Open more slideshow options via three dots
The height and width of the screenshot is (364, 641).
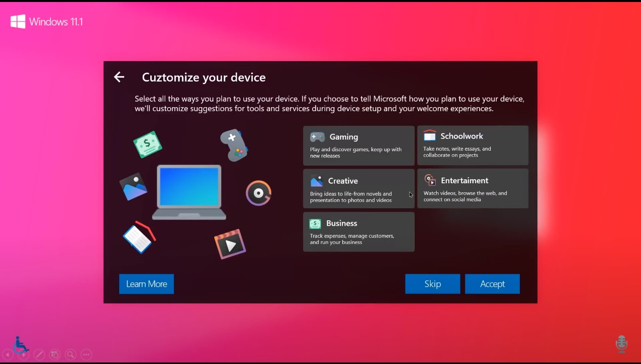click(x=86, y=354)
